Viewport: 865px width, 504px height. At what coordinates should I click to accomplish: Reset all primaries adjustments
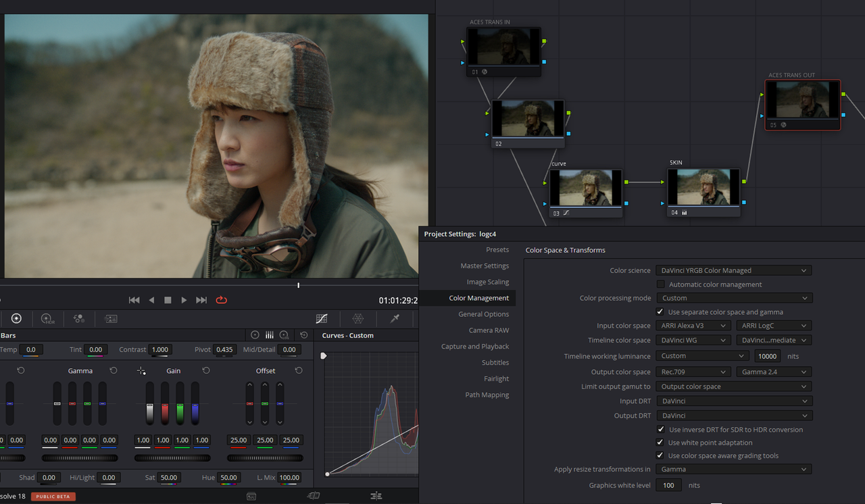click(x=304, y=335)
